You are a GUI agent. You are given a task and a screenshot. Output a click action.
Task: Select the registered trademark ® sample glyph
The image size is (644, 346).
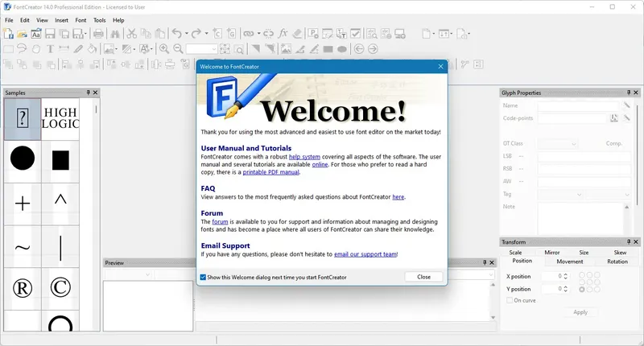[23, 288]
